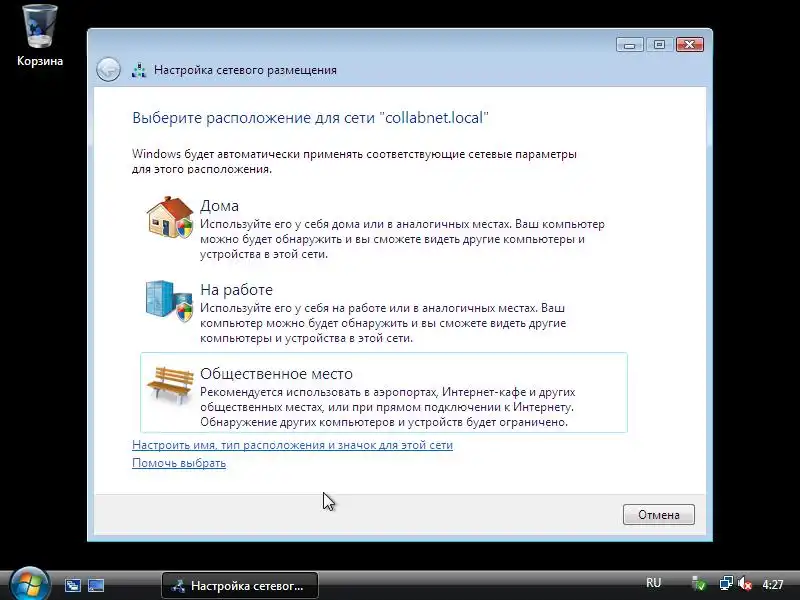This screenshot has width=800, height=600.
Task: Click the office building icon for На работе
Action: [x=170, y=302]
